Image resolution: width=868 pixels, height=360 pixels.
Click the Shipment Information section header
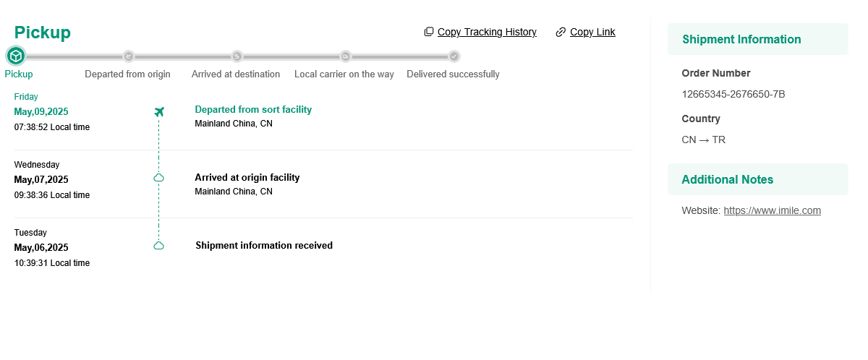741,39
